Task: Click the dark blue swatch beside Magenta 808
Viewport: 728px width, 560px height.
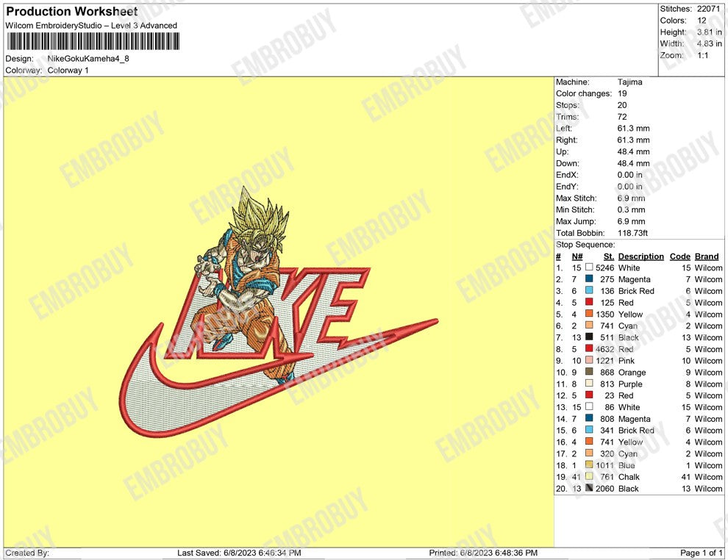Action: (x=589, y=418)
